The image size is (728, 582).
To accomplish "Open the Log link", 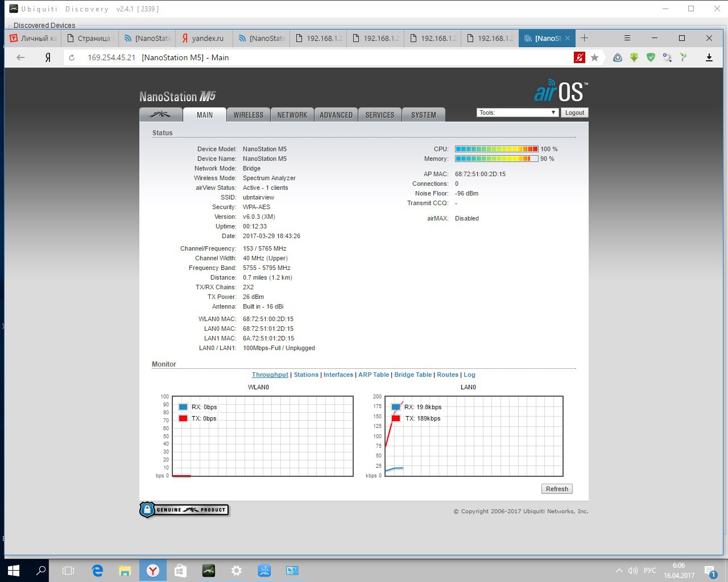I will (469, 375).
